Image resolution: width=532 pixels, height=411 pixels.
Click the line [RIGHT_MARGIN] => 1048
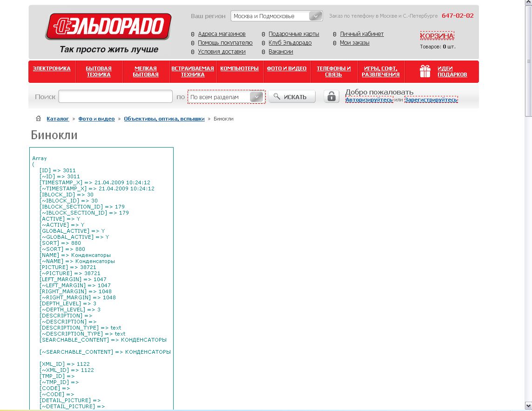click(75, 291)
